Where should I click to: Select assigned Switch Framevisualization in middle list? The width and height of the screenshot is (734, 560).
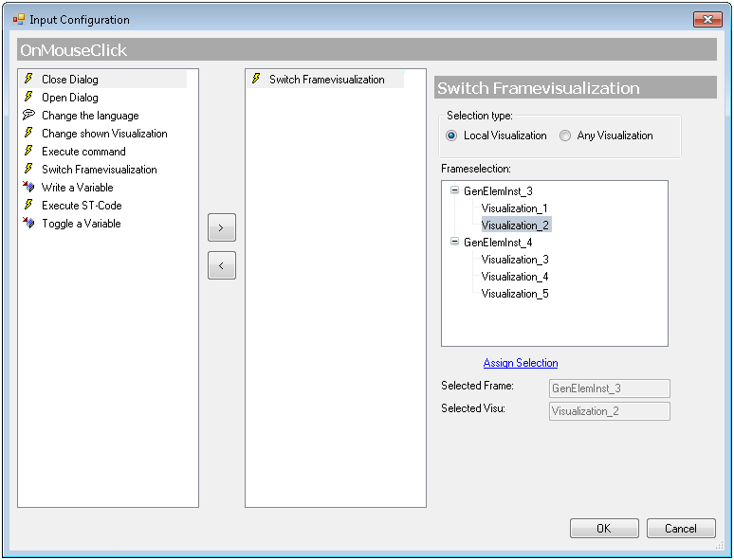pos(327,80)
